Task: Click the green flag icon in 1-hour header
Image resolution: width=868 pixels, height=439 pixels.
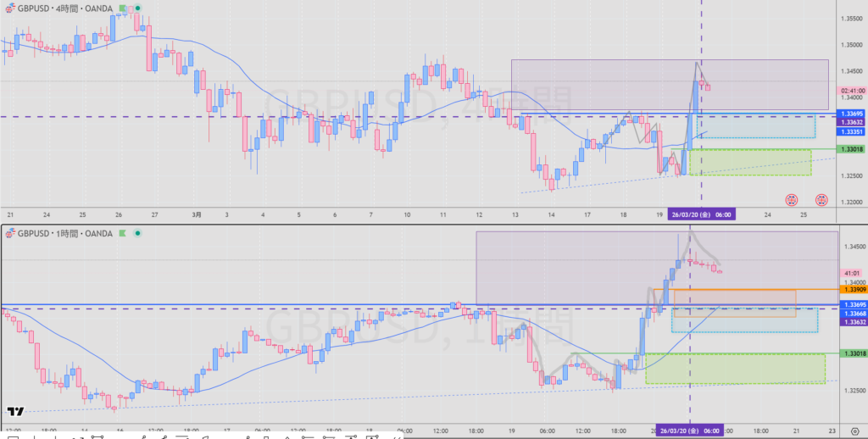Action: [x=124, y=232]
